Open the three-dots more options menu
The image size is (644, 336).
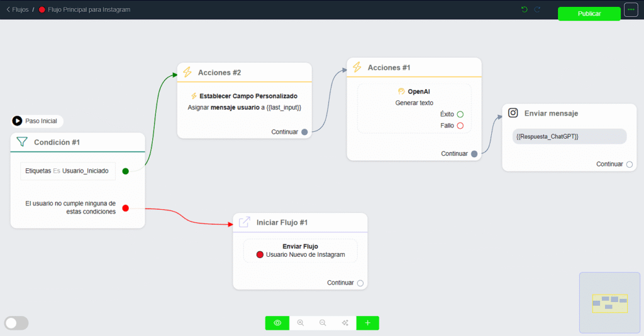point(631,10)
